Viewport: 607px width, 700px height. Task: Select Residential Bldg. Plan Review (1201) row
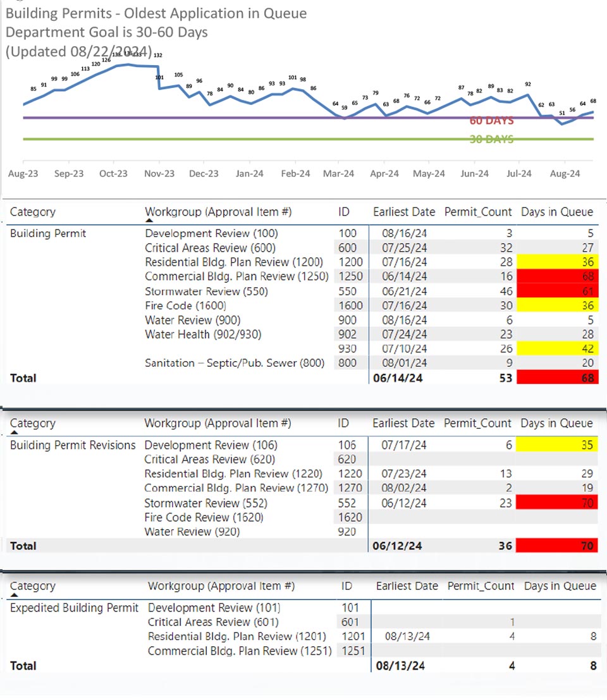coord(237,637)
